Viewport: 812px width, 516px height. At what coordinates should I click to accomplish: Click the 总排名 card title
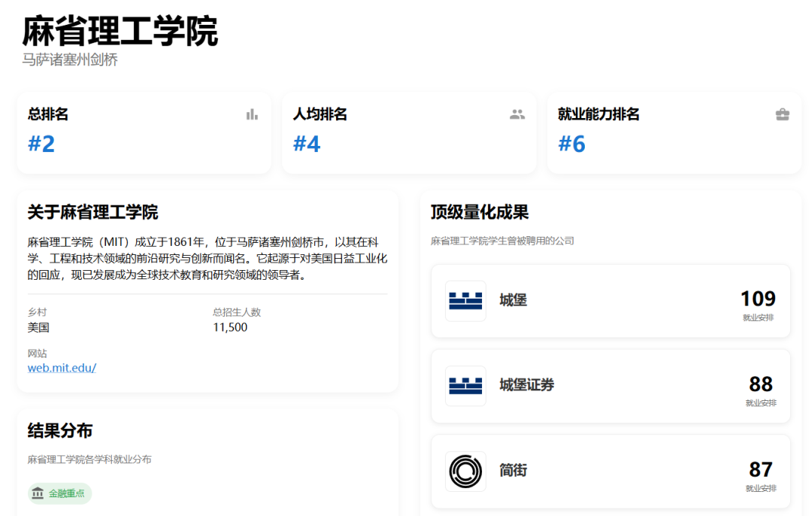tap(48, 114)
